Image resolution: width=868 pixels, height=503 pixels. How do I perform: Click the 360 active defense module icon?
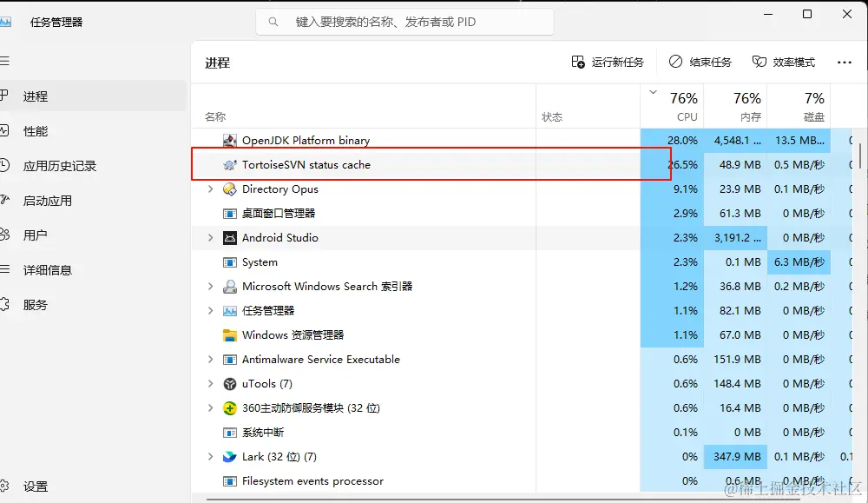pyautogui.click(x=229, y=407)
